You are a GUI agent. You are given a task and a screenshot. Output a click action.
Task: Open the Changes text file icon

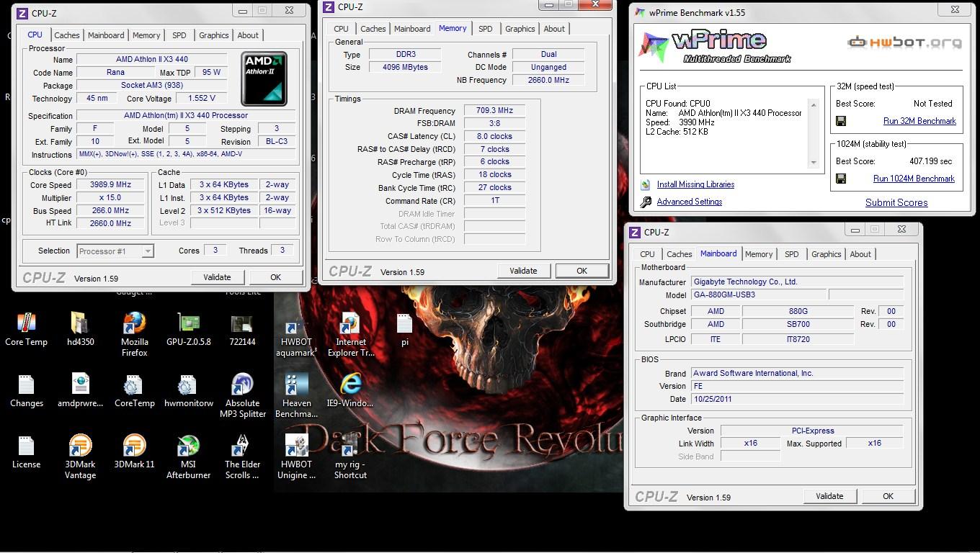26,385
